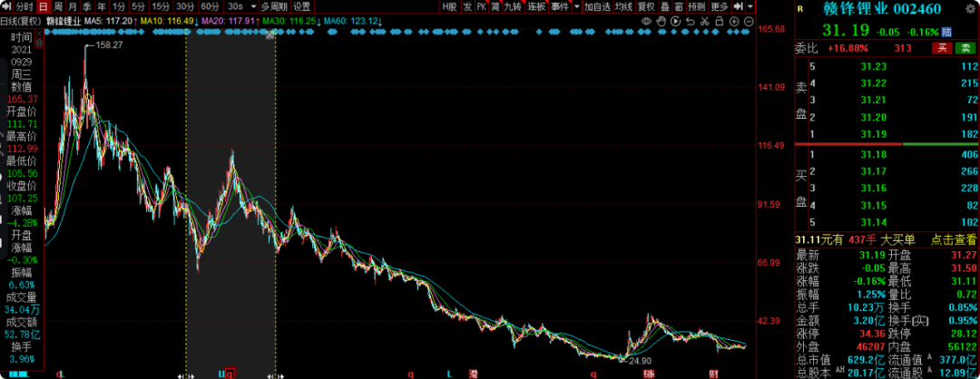
Task: Click 点击查看 link in large order row
Action: pos(954,239)
